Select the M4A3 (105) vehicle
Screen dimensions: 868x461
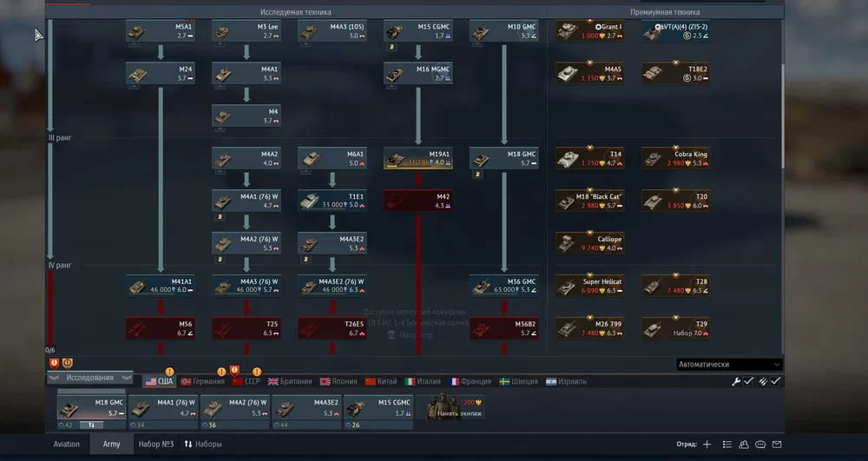[332, 31]
